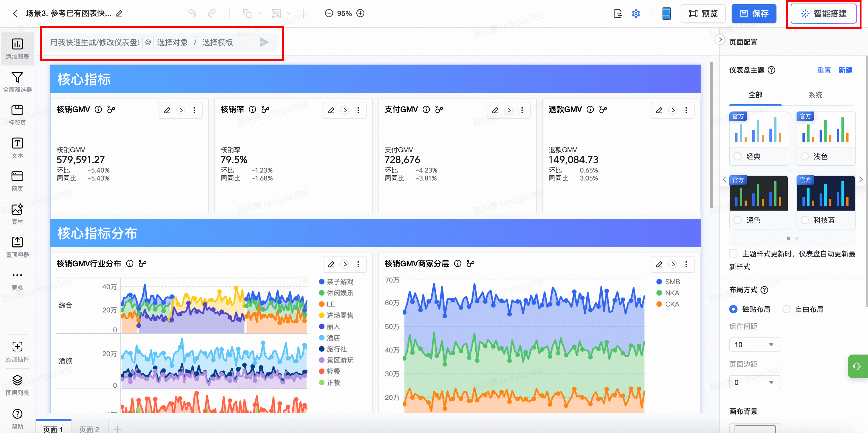
Task: Click the 全局筛选器 funnel icon
Action: pyautogui.click(x=17, y=78)
